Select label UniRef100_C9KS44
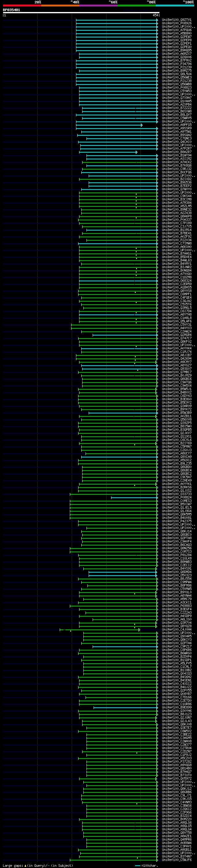Image resolution: width=197 pixels, height=868 pixels. [176, 196]
